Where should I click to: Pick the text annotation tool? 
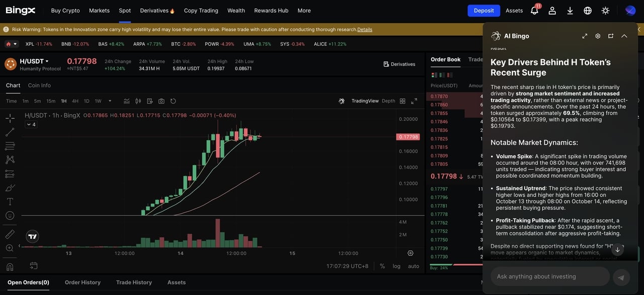click(x=10, y=201)
